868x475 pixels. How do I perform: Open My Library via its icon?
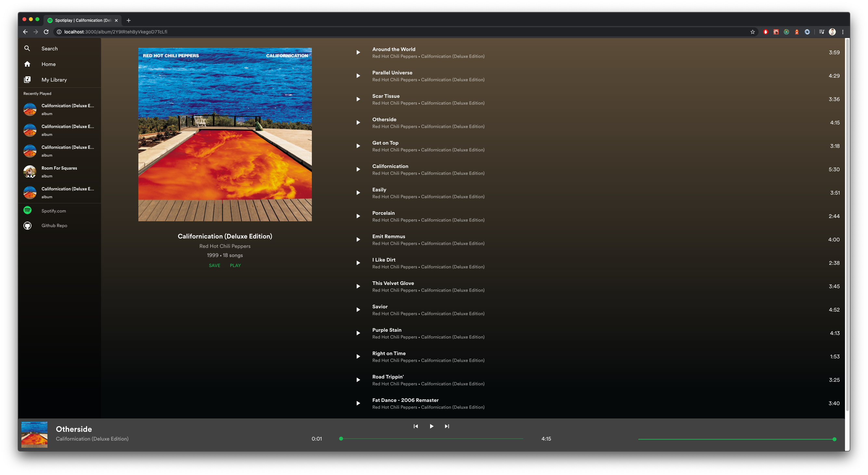coord(27,80)
